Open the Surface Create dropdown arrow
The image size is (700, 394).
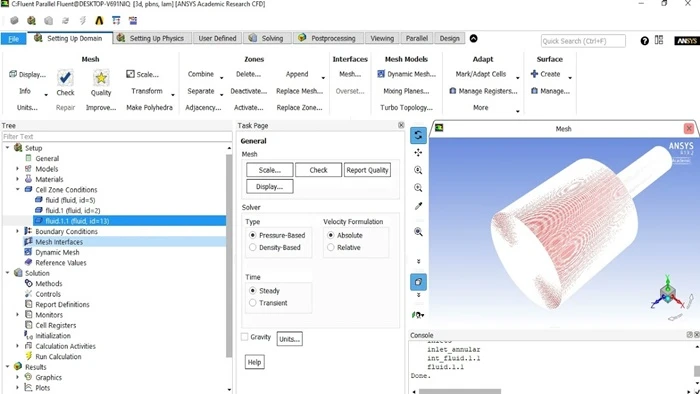[570, 78]
